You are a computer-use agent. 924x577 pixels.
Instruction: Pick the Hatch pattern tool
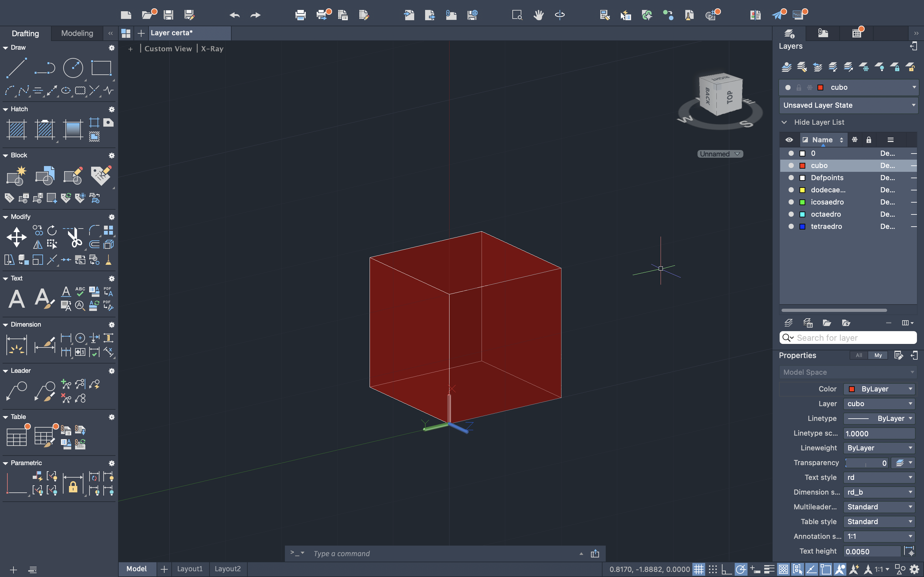(x=16, y=130)
